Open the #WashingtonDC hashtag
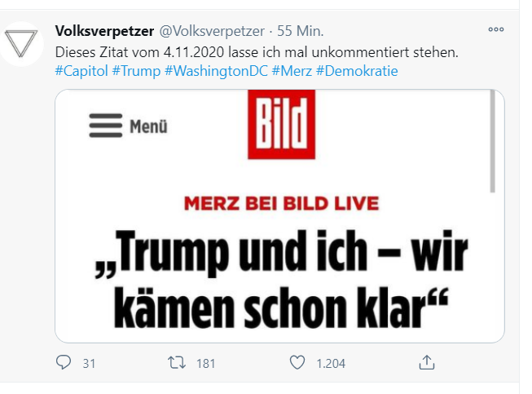Screen dimensions: 532x394 [216, 71]
